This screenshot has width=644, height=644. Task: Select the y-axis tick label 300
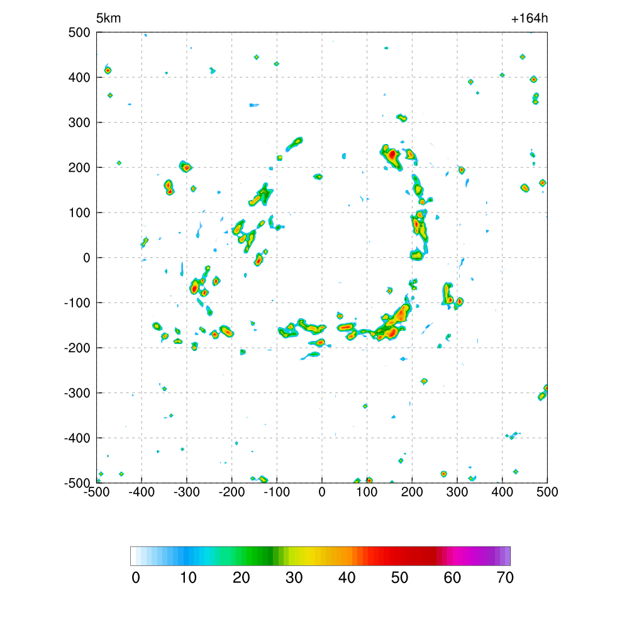[x=79, y=123]
